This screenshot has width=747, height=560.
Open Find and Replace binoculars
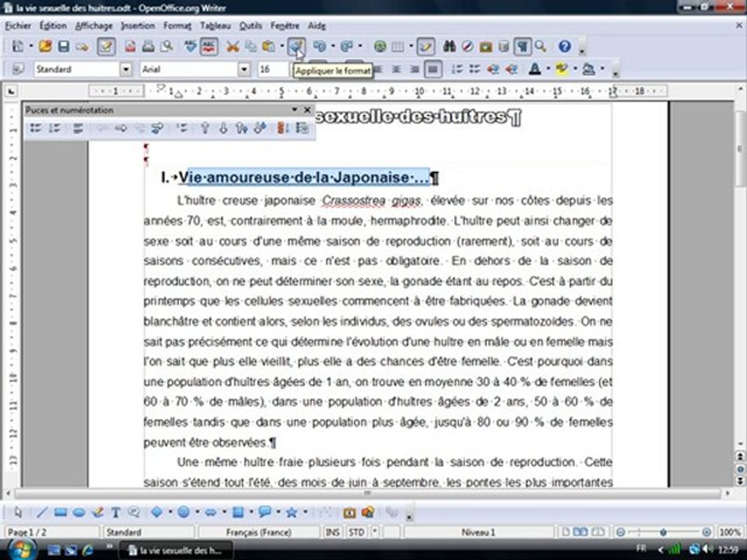coord(449,46)
